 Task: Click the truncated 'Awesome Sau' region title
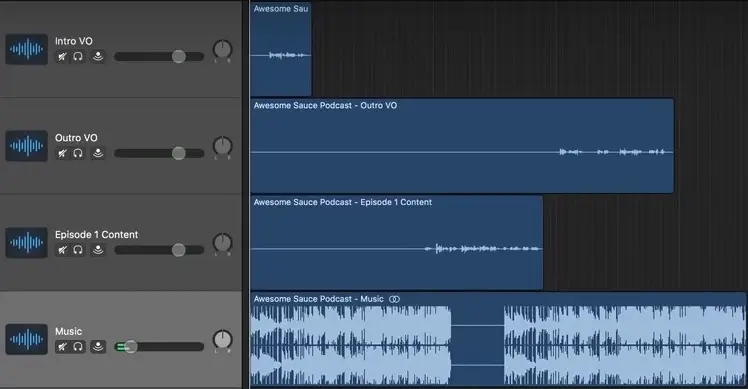[x=281, y=9]
